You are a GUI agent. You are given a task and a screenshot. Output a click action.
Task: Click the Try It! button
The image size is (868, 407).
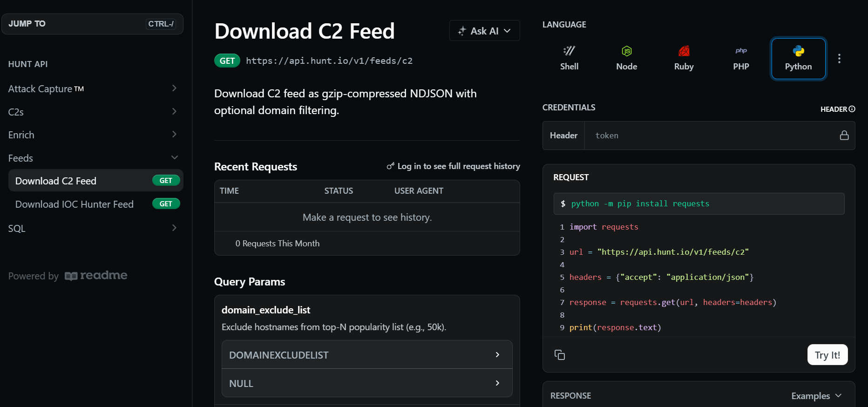pos(827,355)
